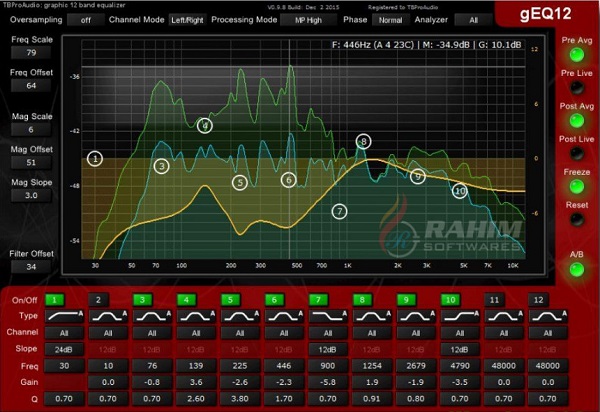Change band 6 filter type icon
The image size is (600, 412).
click(x=284, y=316)
